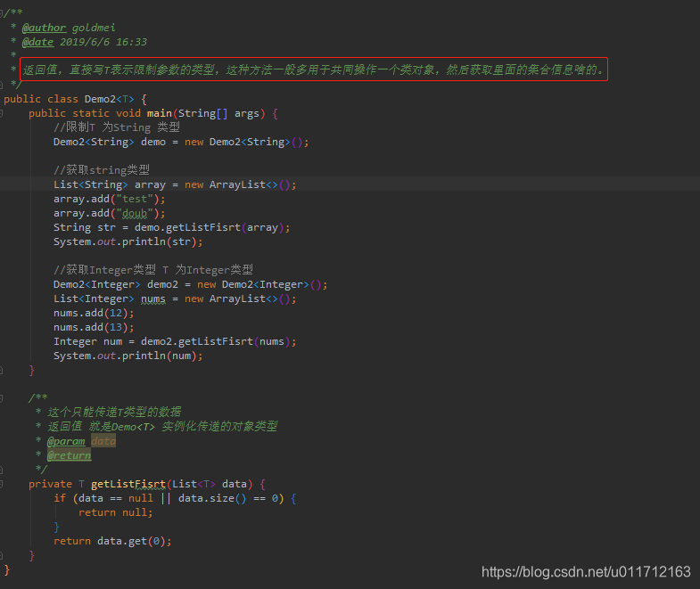
Task: Click the demo2 variable in the Demo2<Integer> declaration
Action: pyautogui.click(x=162, y=284)
